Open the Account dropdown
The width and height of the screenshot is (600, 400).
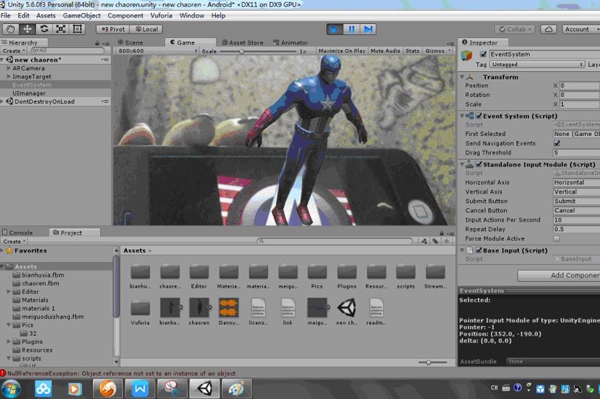(x=580, y=29)
